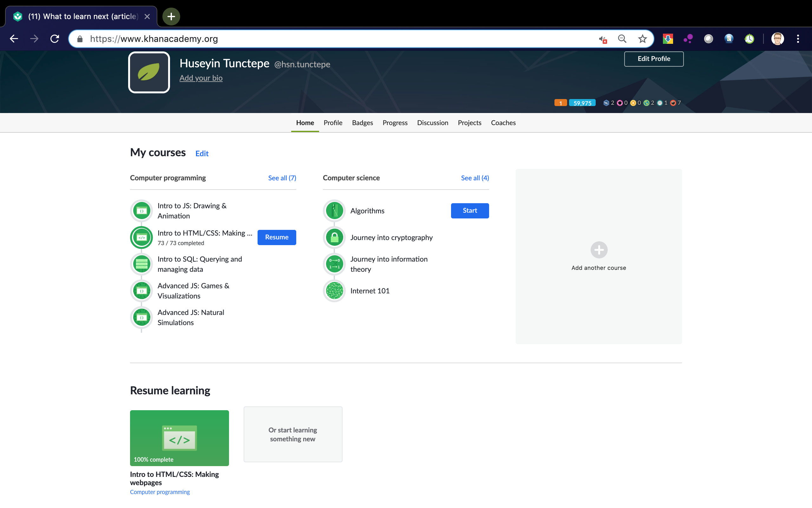Click the Computer programming link under Resume learning
The image size is (812, 508).
click(160, 492)
